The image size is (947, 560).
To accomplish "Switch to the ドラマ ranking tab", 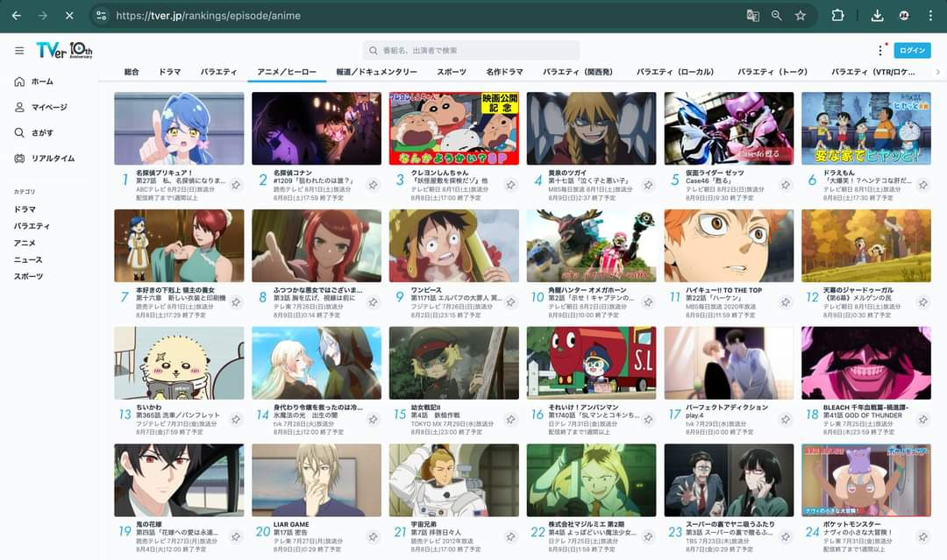I will click(170, 72).
